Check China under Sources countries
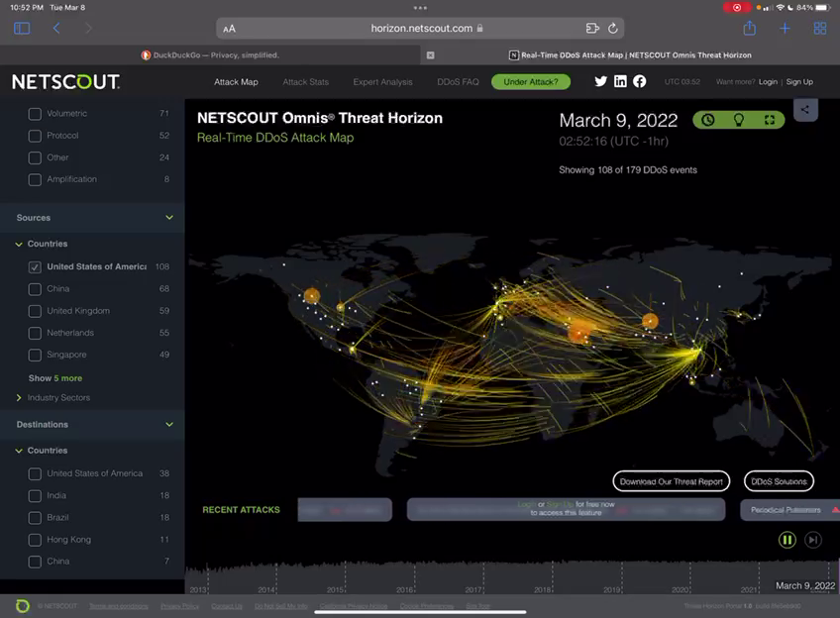This screenshot has height=618, width=840. click(x=35, y=288)
